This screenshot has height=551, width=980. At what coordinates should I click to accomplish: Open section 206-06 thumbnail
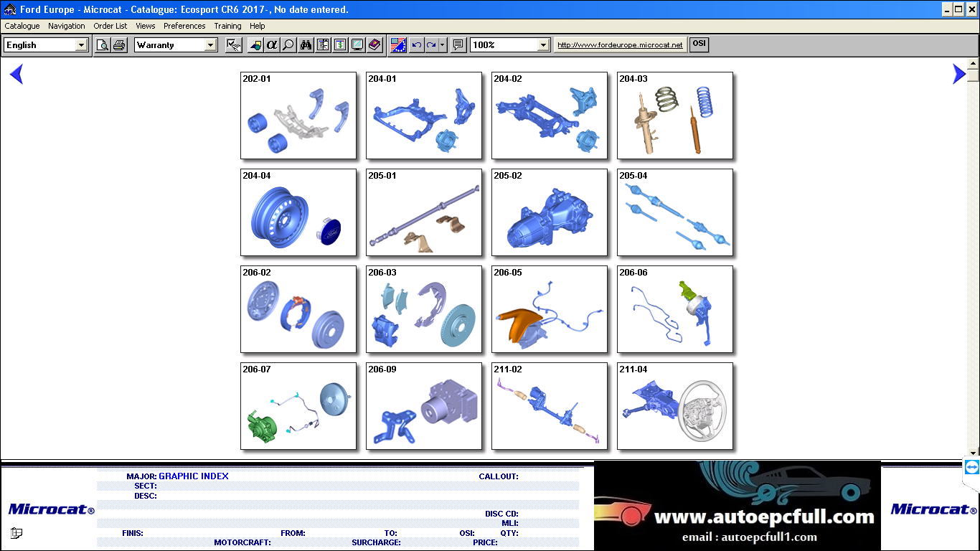tap(675, 309)
